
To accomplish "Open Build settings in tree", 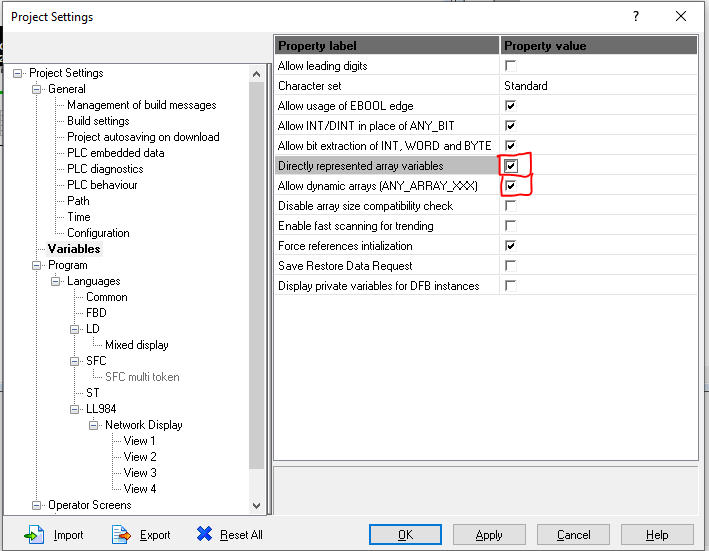I will (98, 121).
